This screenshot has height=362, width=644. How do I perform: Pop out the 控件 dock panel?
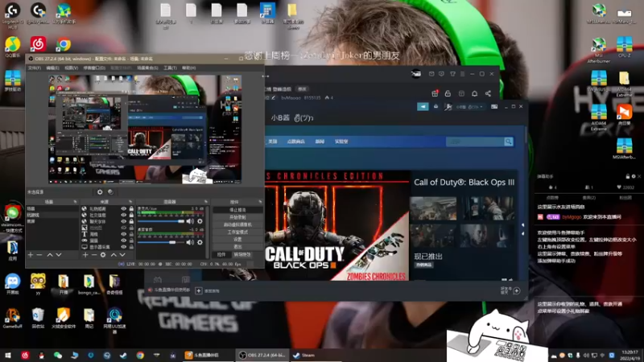260,202
